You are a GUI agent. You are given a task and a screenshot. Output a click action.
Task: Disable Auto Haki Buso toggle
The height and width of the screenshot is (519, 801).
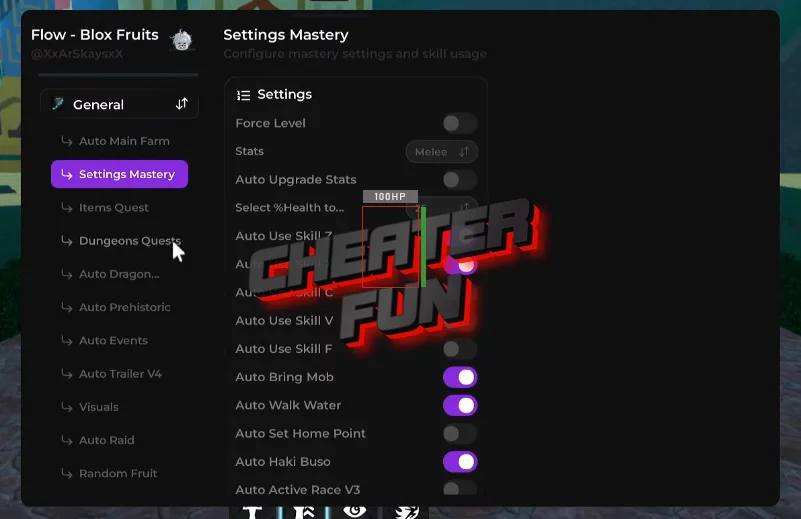click(x=460, y=462)
